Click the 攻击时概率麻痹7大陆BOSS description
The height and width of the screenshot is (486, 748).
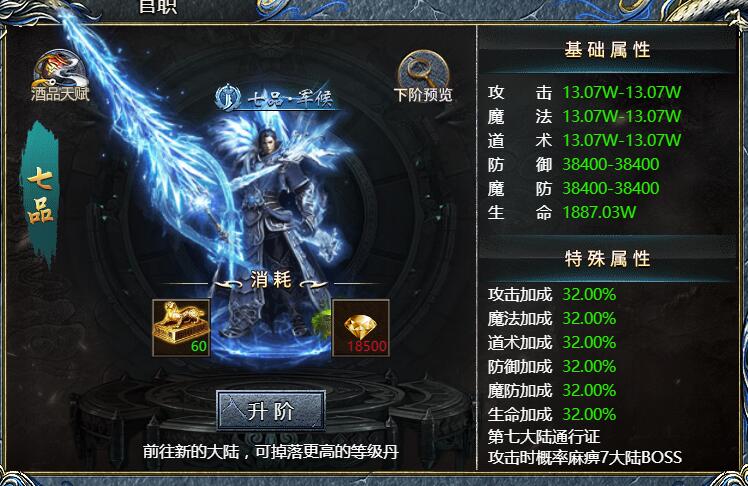585,457
